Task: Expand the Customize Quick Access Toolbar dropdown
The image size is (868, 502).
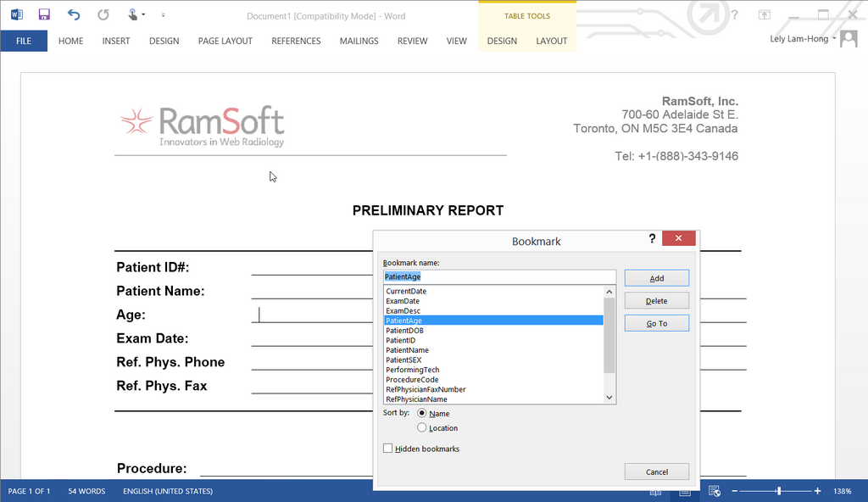Action: coord(163,14)
